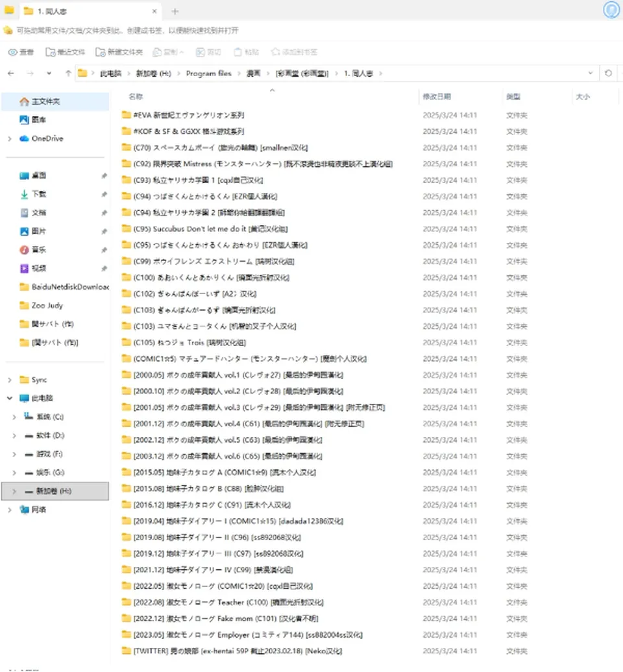Add a new tab with plus button
The width and height of the screenshot is (623, 672).
coord(175,12)
